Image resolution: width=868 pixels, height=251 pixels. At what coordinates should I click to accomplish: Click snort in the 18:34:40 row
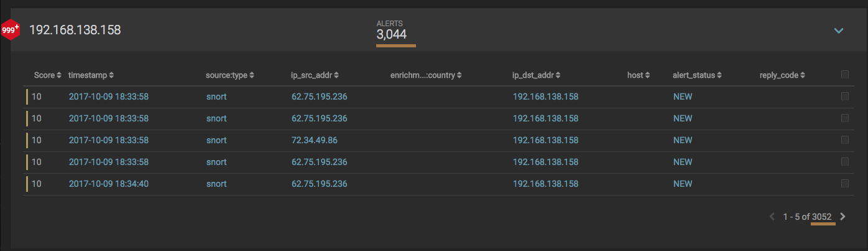(x=216, y=184)
